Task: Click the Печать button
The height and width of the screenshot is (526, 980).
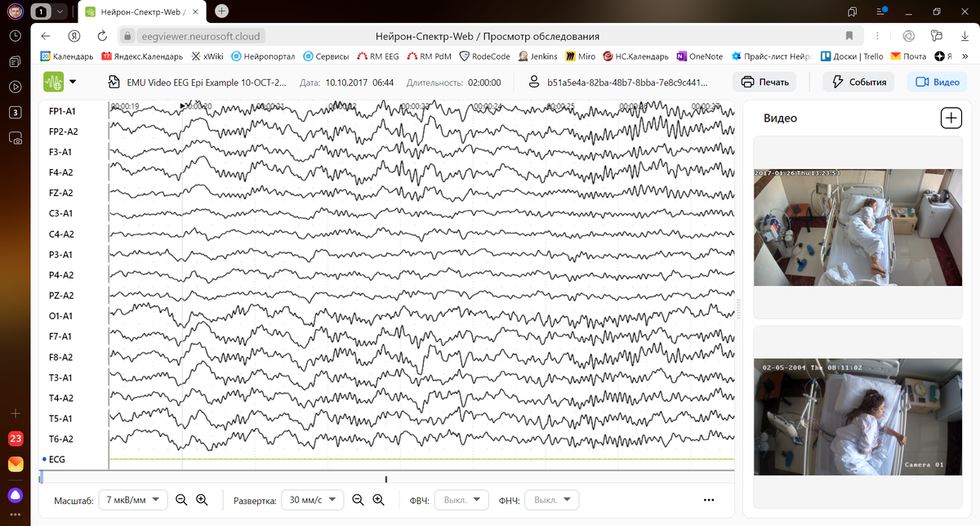Action: pos(764,82)
